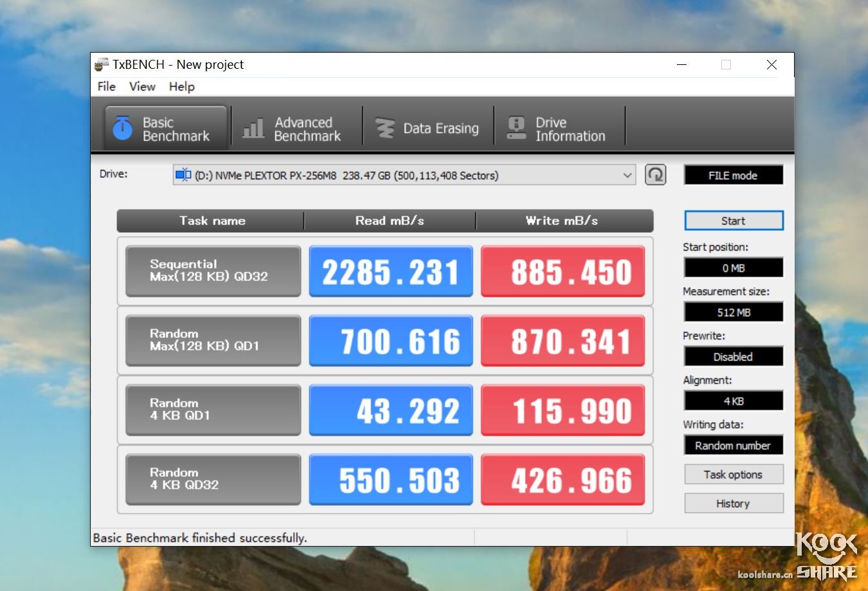
Task: Change the Alignment 4 KB setting
Action: tap(734, 401)
